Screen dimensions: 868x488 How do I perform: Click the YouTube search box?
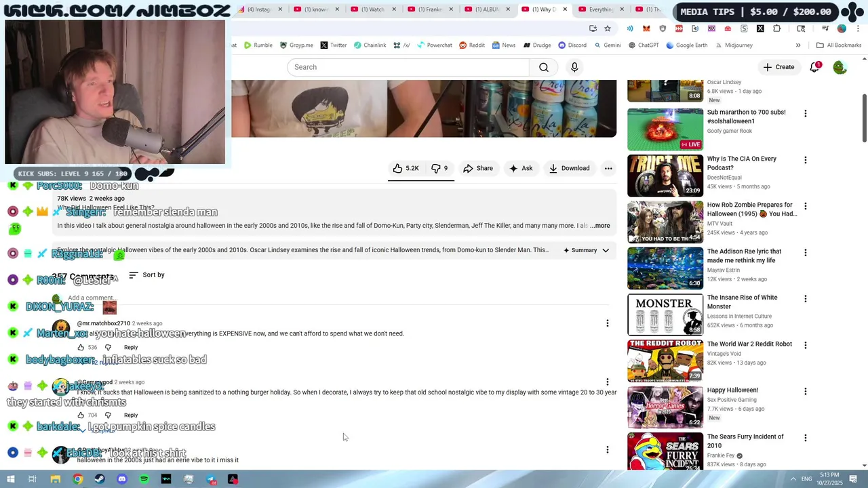pyautogui.click(x=408, y=67)
